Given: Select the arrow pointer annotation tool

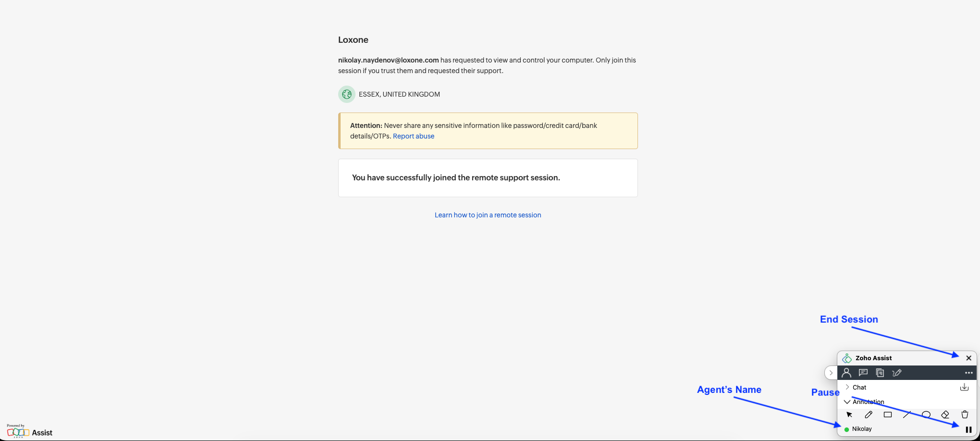Looking at the screenshot, I should pyautogui.click(x=849, y=415).
